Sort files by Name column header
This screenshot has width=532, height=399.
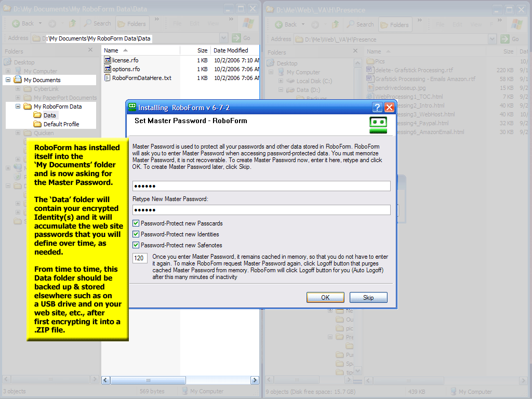click(x=111, y=50)
